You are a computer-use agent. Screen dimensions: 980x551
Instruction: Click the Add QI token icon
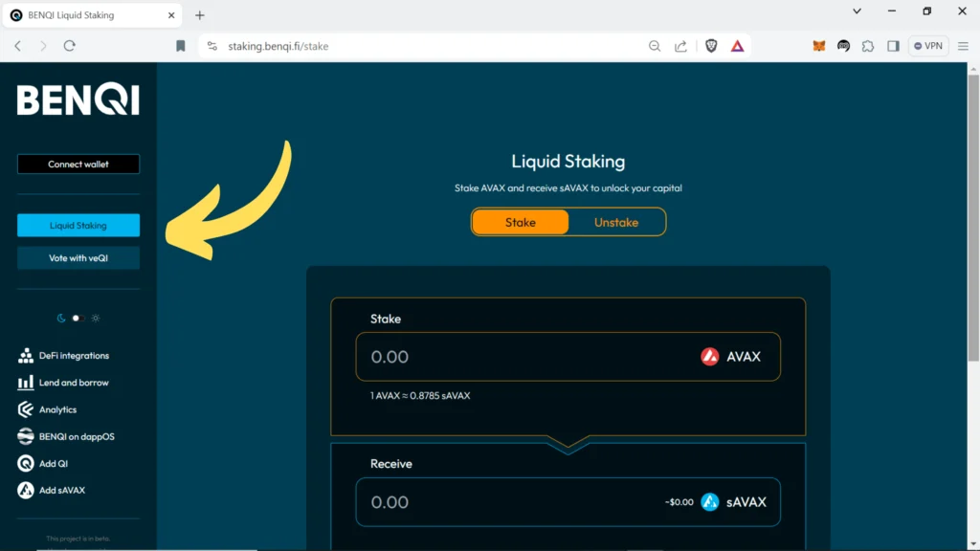click(x=26, y=464)
